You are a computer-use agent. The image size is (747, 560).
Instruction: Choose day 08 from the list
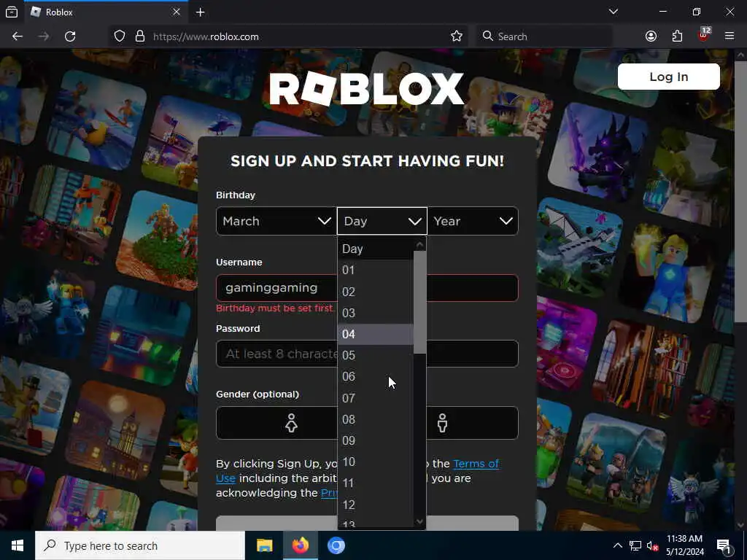pyautogui.click(x=376, y=419)
